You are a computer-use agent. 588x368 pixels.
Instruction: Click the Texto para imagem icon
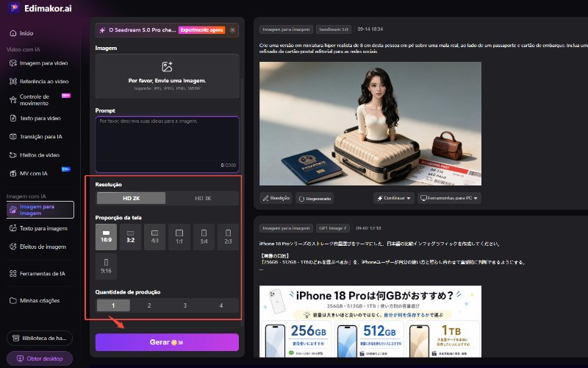pos(13,228)
